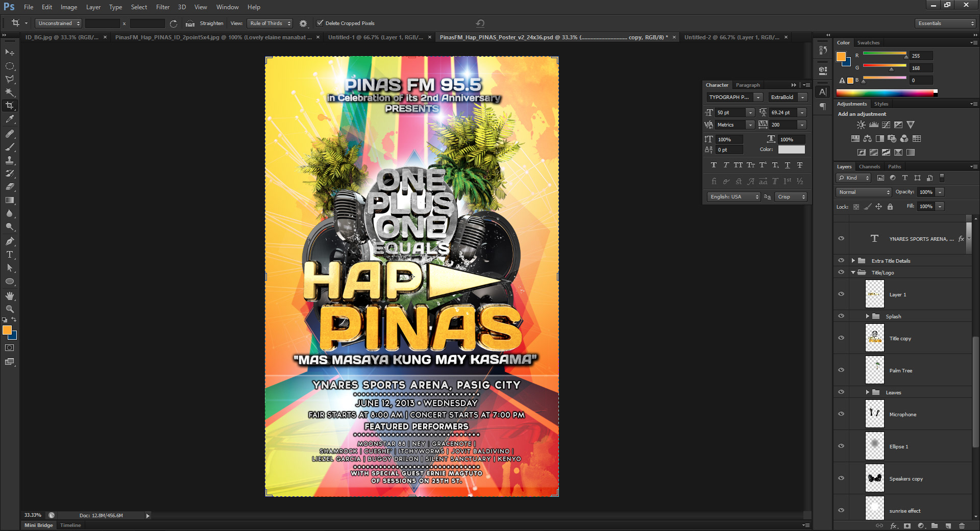980x531 pixels.
Task: Select the Path Selection tool
Action: 10,268
